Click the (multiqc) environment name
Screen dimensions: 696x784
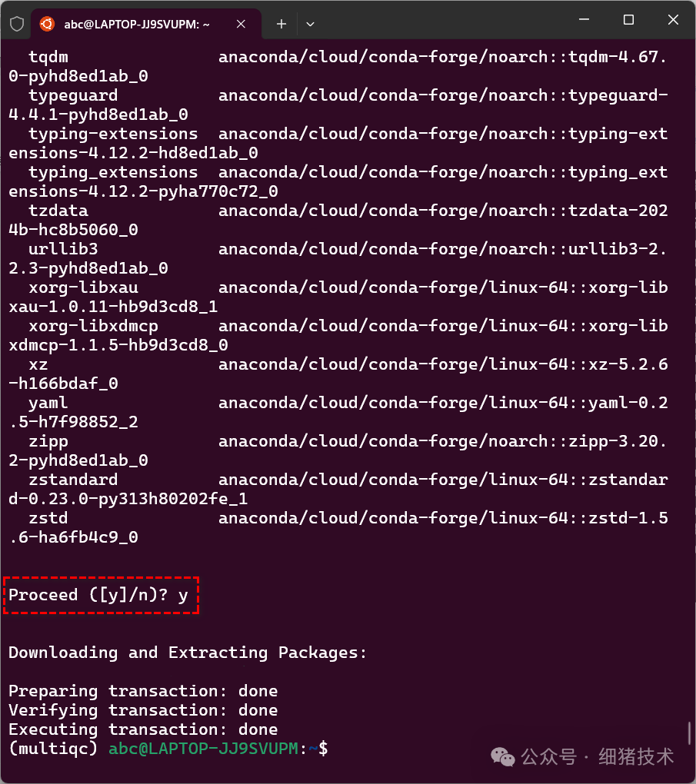coord(53,748)
